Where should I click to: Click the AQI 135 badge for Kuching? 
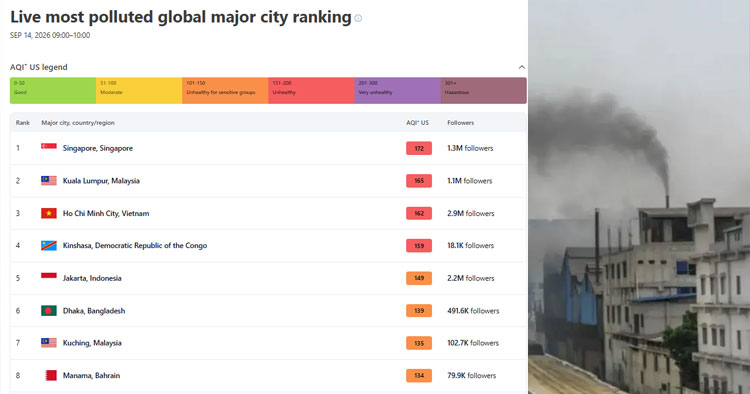click(419, 343)
